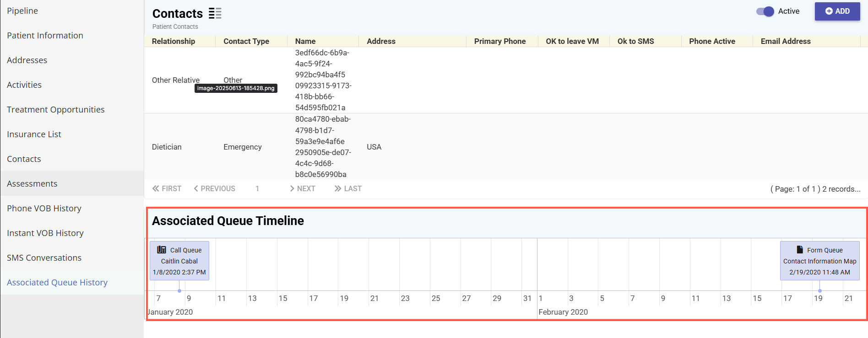
Task: Toggle the Active switch off
Action: (765, 11)
